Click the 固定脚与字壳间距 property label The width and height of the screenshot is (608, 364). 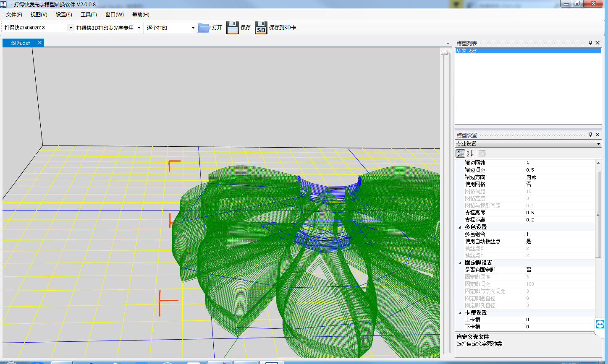pyautogui.click(x=485, y=291)
